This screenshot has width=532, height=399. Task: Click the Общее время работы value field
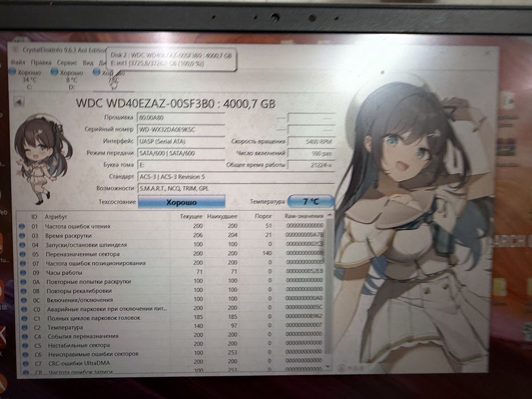(311, 165)
